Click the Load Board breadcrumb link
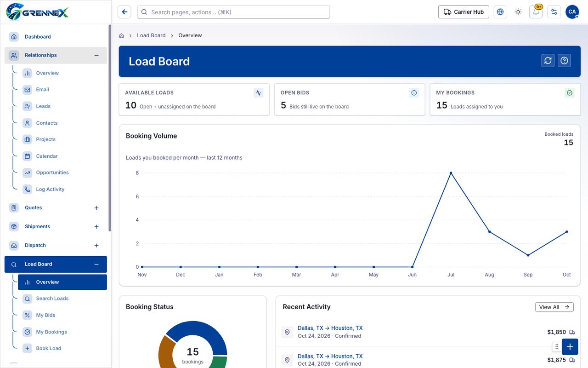This screenshot has width=588, height=368. [x=151, y=35]
